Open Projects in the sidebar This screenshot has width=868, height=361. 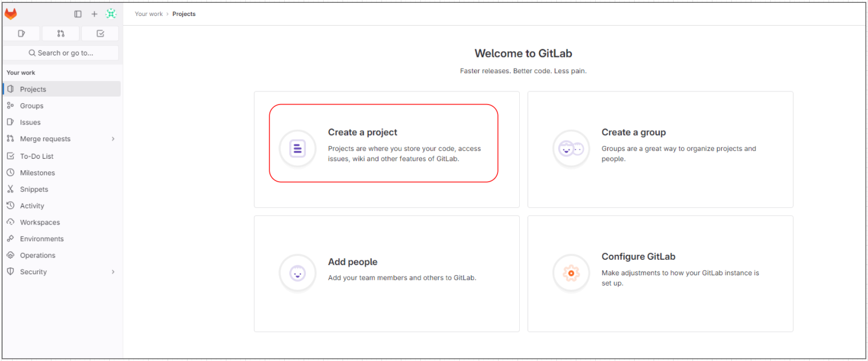click(62, 89)
